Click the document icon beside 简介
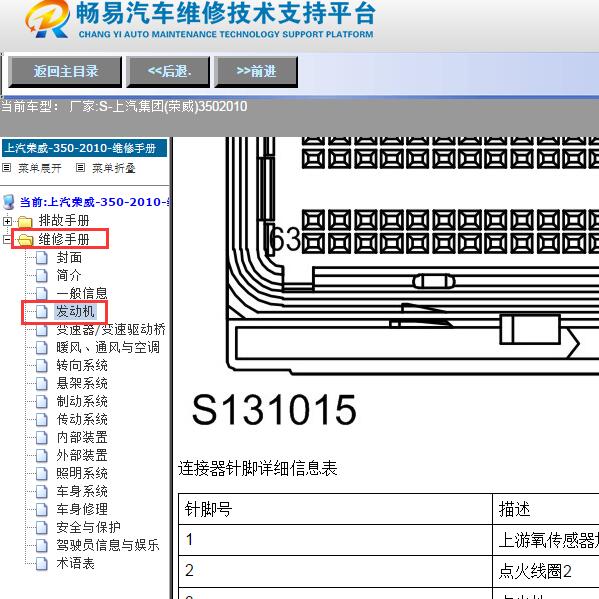 pyautogui.click(x=42, y=276)
